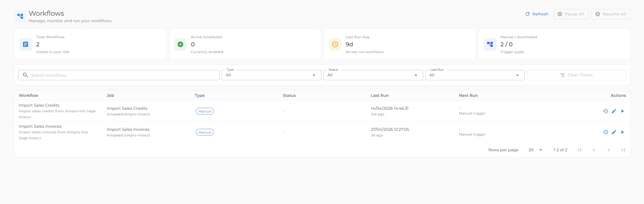Open the Status filter dropdown

373,75
